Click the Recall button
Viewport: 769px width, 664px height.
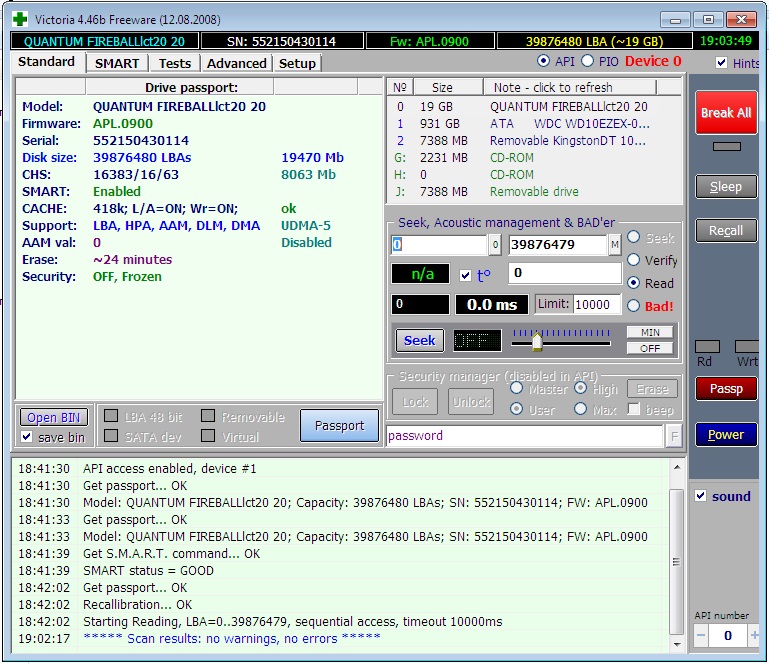point(726,230)
